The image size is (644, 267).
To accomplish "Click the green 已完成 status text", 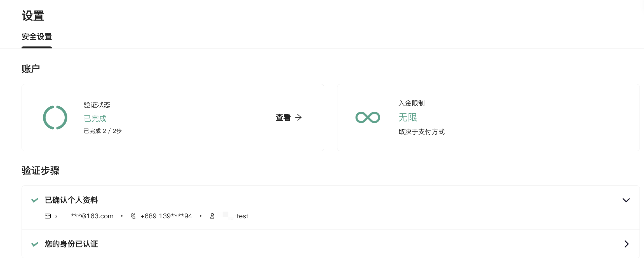I will (x=95, y=118).
